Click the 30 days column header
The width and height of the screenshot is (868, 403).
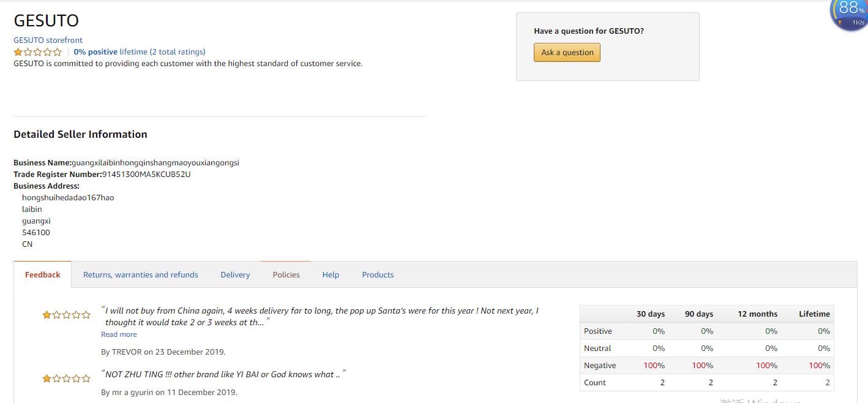pyautogui.click(x=650, y=314)
